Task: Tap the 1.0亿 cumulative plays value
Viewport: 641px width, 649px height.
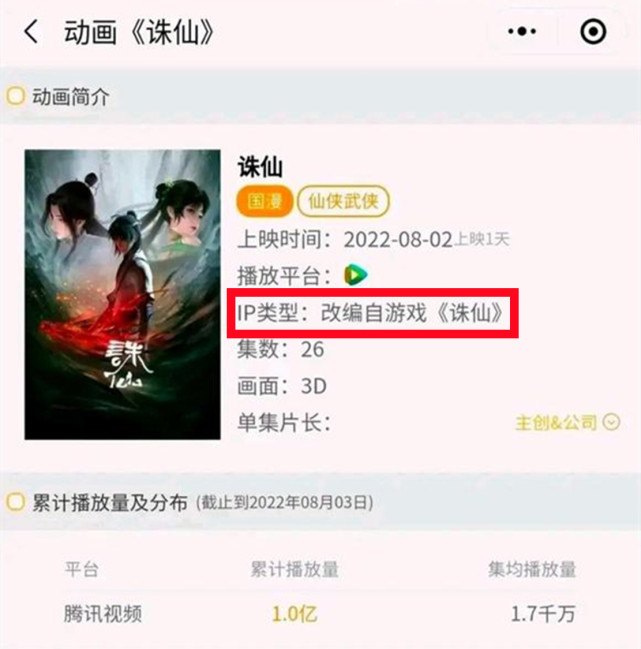Action: point(294,613)
